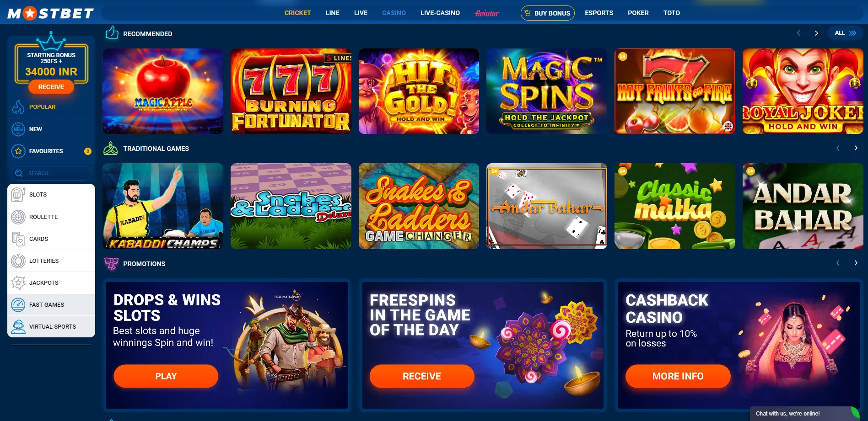Select the Fast Games speedometer icon
This screenshot has height=421, width=868.
pyautogui.click(x=18, y=304)
